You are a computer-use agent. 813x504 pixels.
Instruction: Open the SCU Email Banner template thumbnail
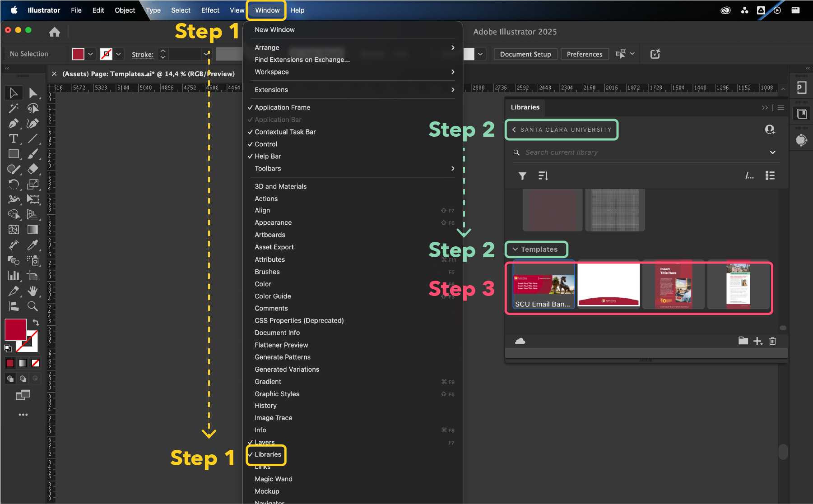pos(543,284)
